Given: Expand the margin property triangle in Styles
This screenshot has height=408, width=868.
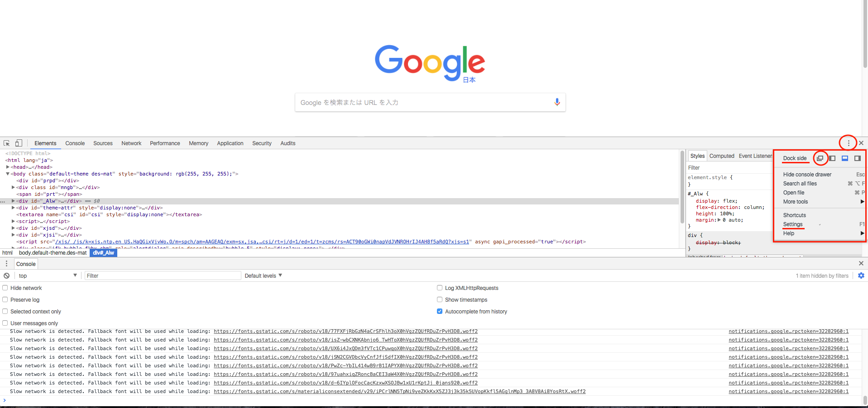Looking at the screenshot, I should click(719, 220).
